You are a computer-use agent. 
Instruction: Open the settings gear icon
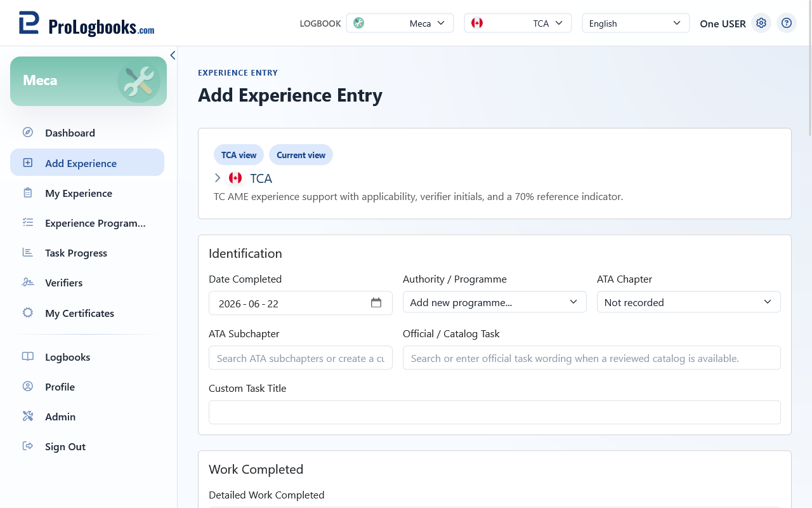point(761,23)
